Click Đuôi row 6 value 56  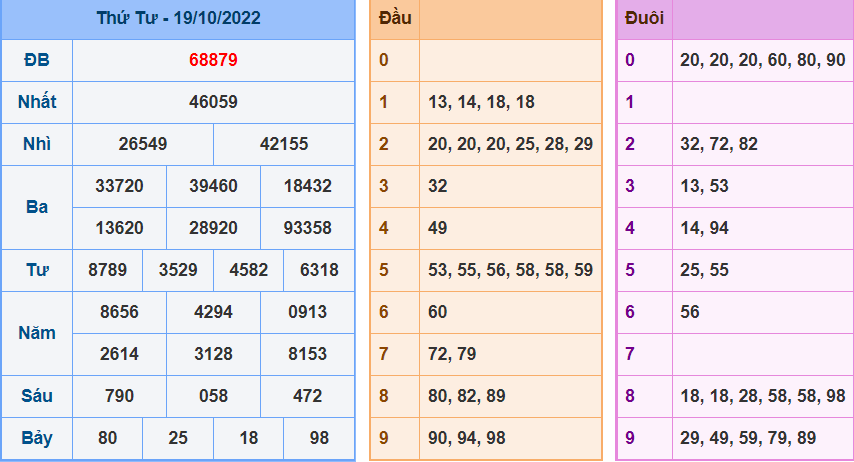pos(690,312)
